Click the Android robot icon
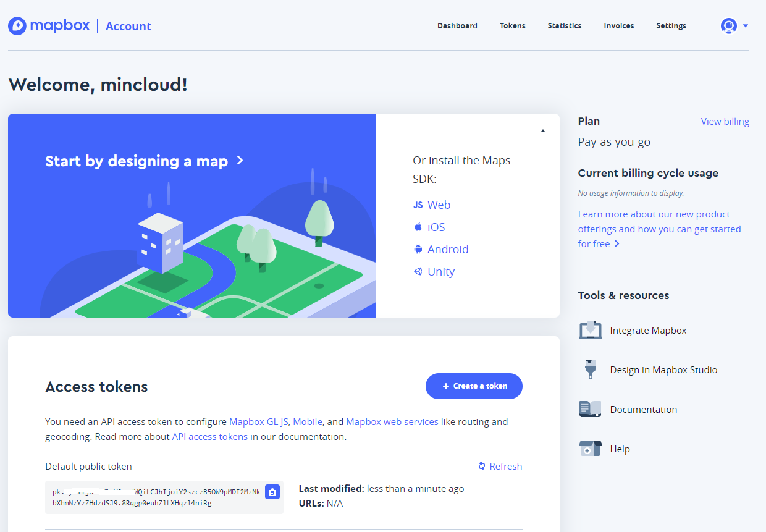Image resolution: width=766 pixels, height=532 pixels. point(418,249)
